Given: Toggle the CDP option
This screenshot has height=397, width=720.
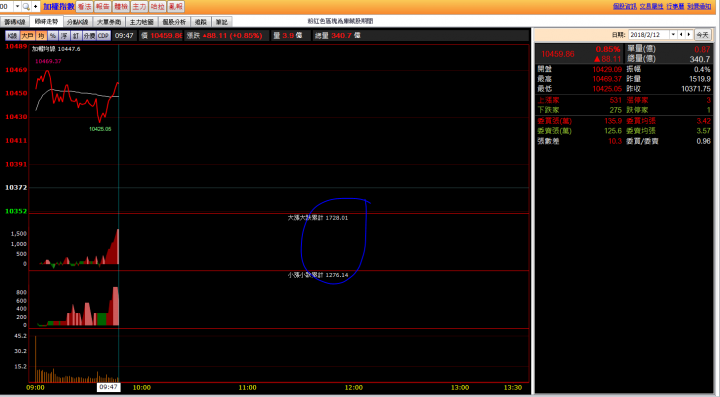Looking at the screenshot, I should tap(103, 36).
